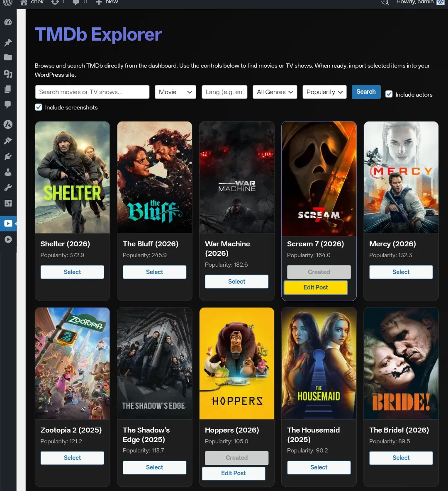This screenshot has height=491, width=448.
Task: Open Comments speech bubble icon in sidebar
Action: tap(8, 105)
